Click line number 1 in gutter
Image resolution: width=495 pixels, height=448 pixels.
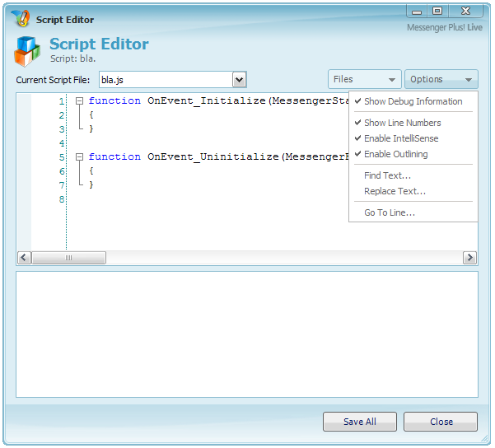[x=62, y=101]
